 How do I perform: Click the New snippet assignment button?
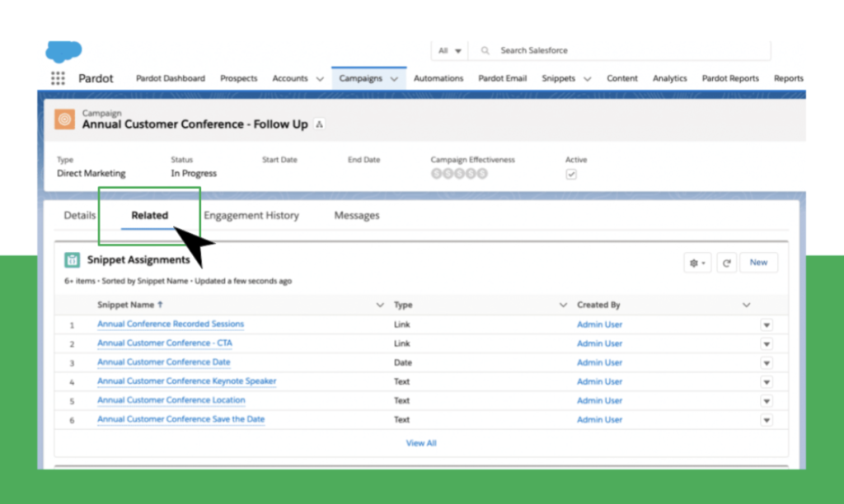pyautogui.click(x=758, y=263)
